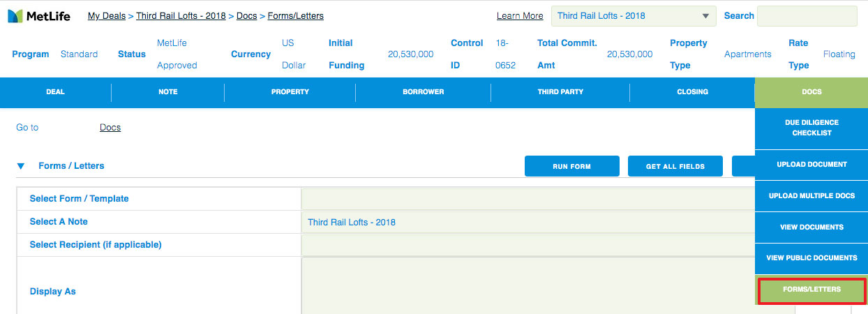The width and height of the screenshot is (868, 314).
Task: Switch to the CLOSING tab
Action: (x=692, y=92)
